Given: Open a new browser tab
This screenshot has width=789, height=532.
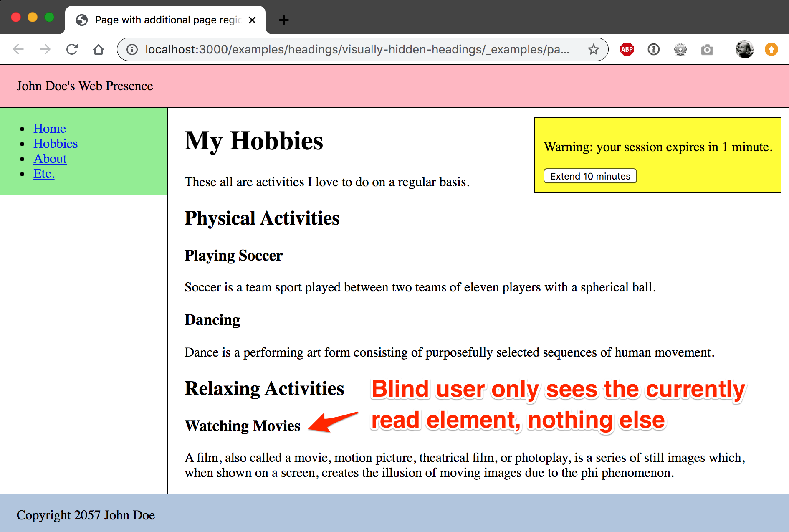Looking at the screenshot, I should (x=283, y=20).
